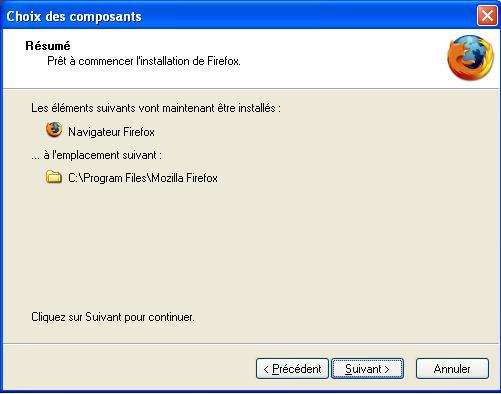This screenshot has height=394, width=501.
Task: Click the word Firefox in the header subtitle
Action: coord(224,61)
